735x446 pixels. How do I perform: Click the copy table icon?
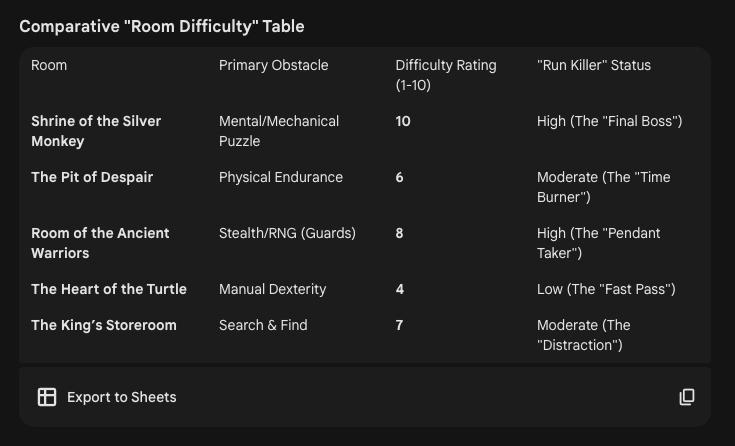(687, 397)
